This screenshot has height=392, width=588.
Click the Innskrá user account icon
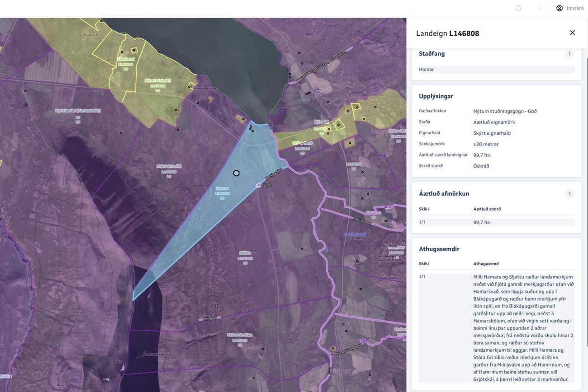click(x=560, y=8)
